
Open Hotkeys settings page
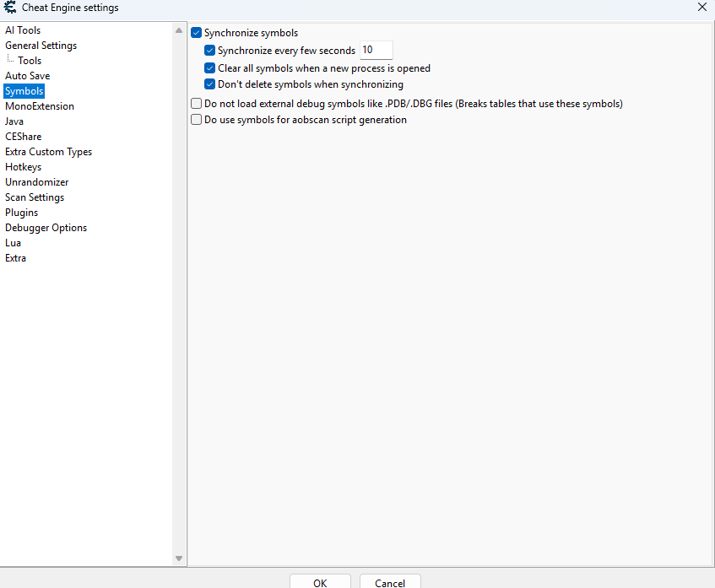[24, 167]
